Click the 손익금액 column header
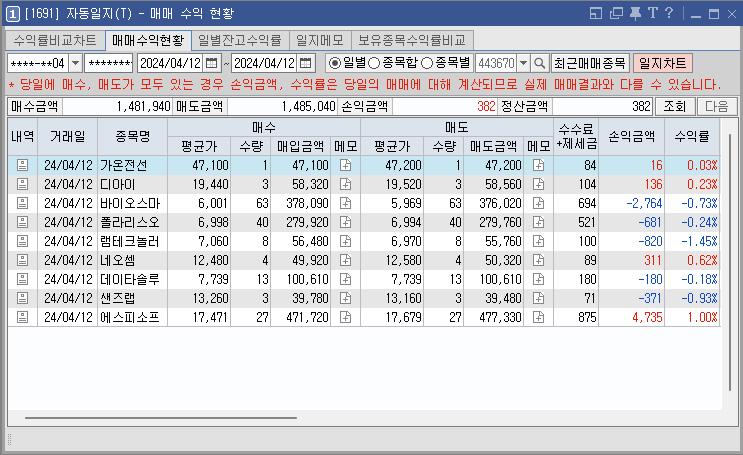 coord(631,136)
